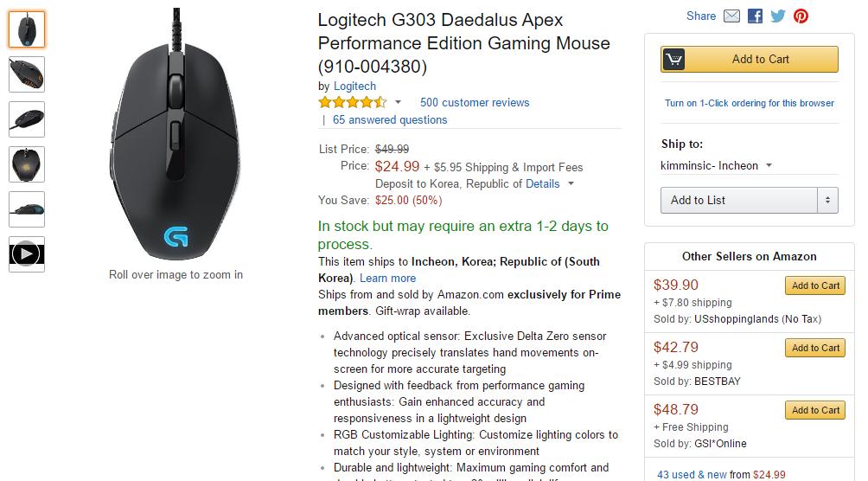Select the first mouse top-view thumbnail
This screenshot has height=481, width=868.
pos(27,29)
